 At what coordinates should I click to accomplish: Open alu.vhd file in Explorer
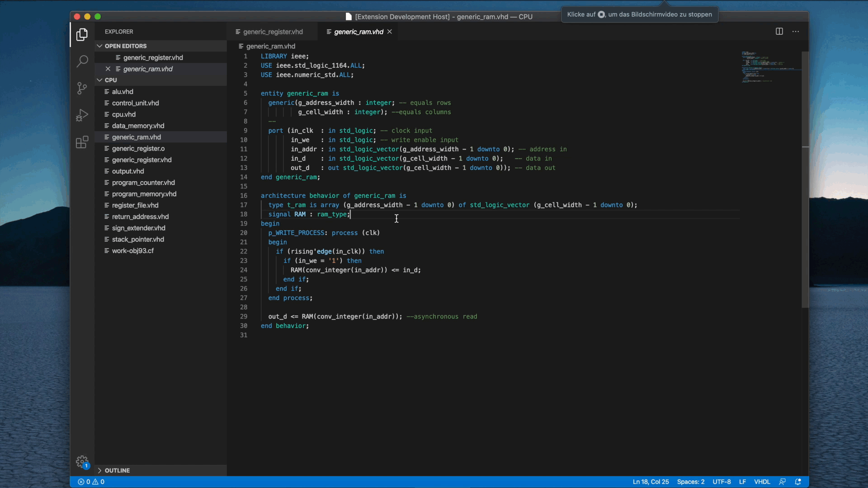(122, 91)
